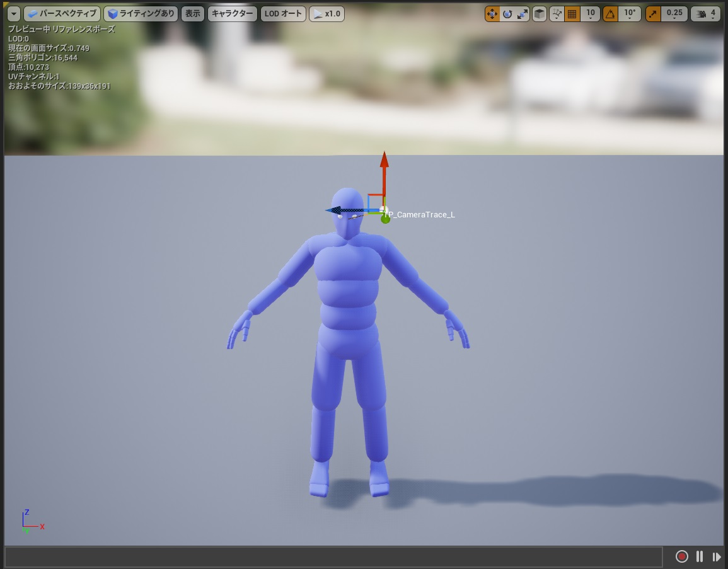Screen dimensions: 728x569
Task: Open the キャラクター character menu
Action: coord(232,14)
